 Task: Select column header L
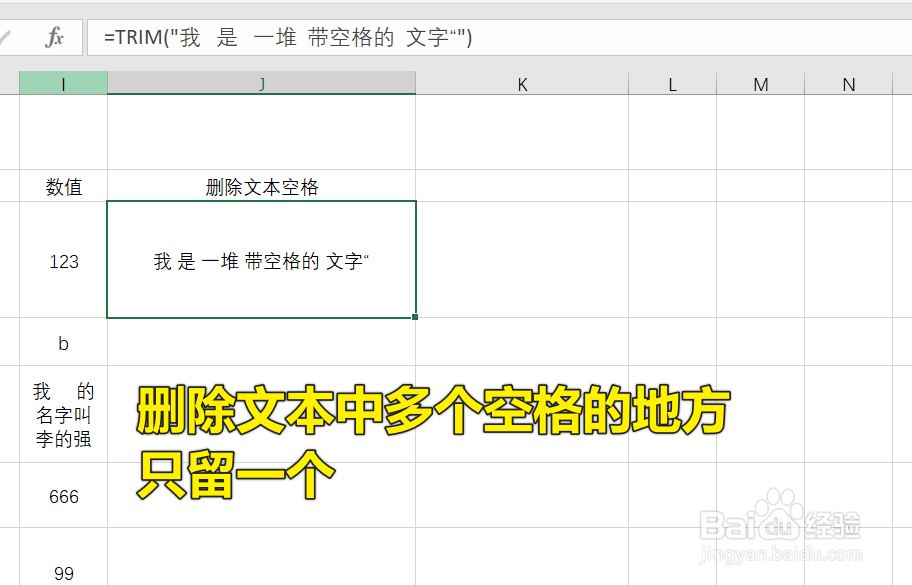672,84
